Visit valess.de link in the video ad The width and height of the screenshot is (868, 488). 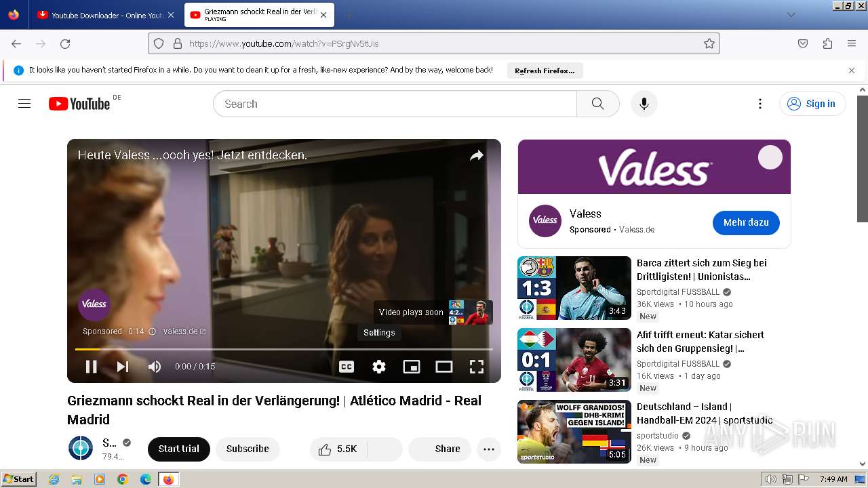point(184,331)
